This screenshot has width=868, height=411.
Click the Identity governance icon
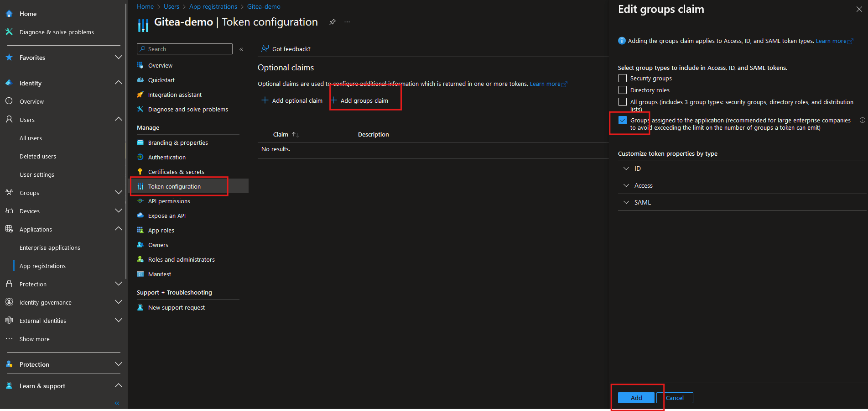click(9, 302)
